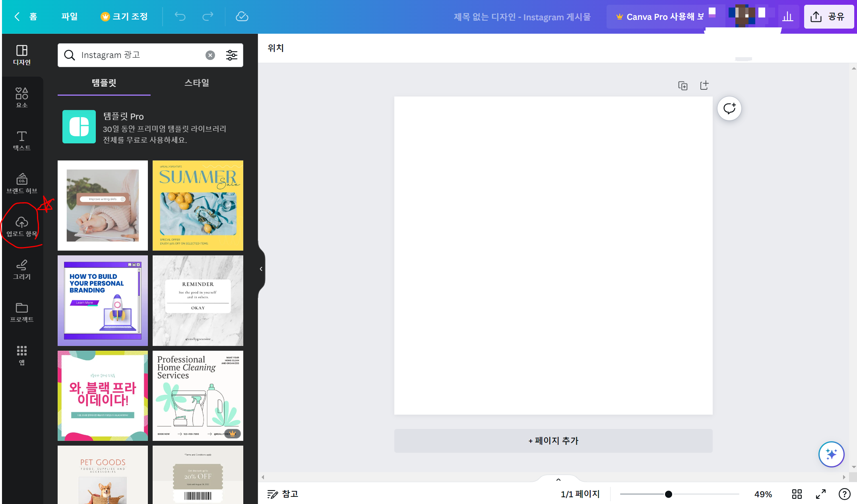Click the 공유 share button
The width and height of the screenshot is (857, 504).
click(x=829, y=16)
